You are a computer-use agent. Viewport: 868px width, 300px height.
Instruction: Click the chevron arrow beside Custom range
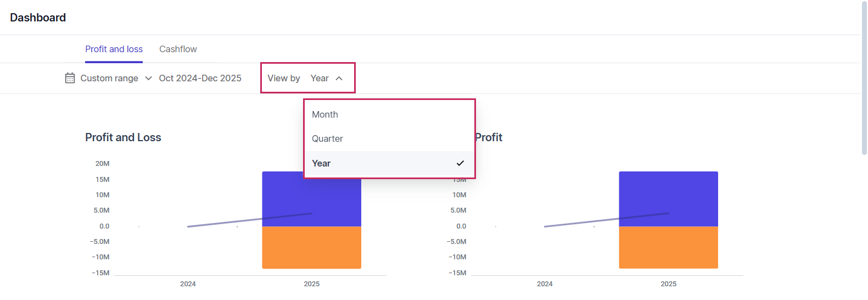point(148,78)
